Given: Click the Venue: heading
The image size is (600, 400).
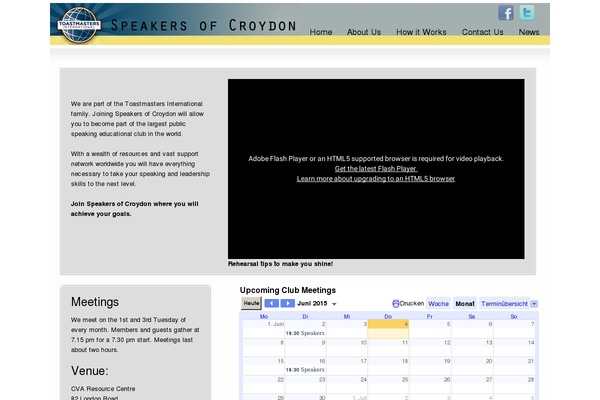Looking at the screenshot, I should [x=90, y=371].
